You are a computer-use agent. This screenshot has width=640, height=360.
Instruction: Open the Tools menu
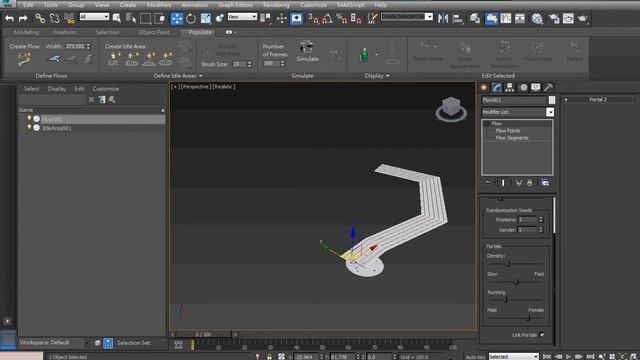point(51,5)
